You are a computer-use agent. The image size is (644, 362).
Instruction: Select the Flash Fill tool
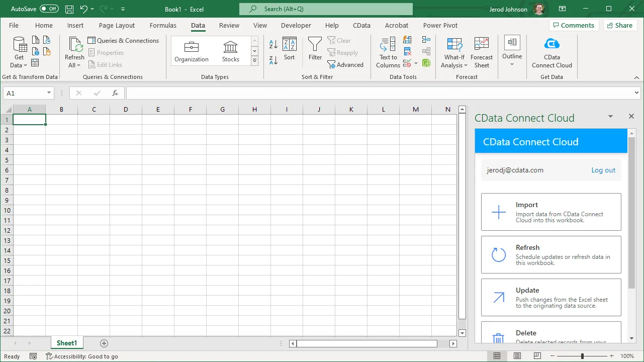(407, 40)
